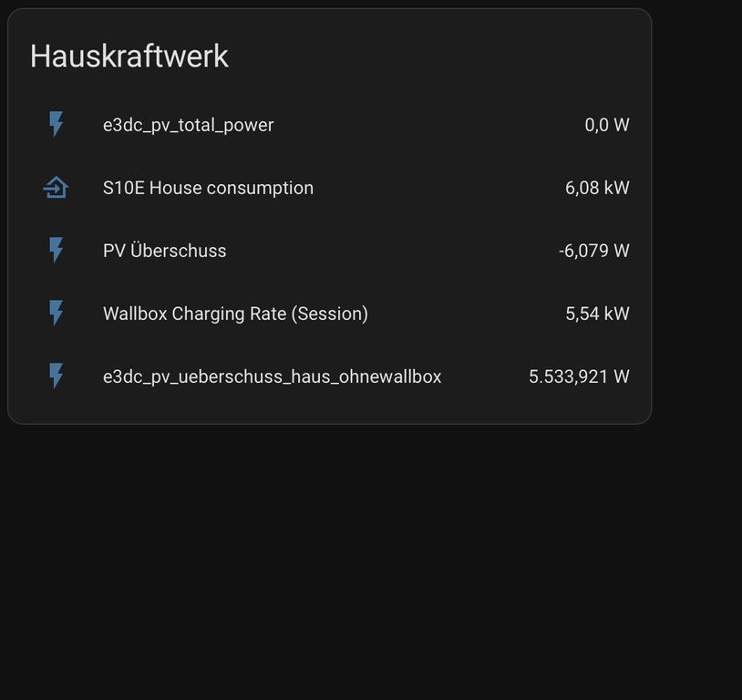
Task: Click the 6,08 kW consumption value
Action: 597,188
